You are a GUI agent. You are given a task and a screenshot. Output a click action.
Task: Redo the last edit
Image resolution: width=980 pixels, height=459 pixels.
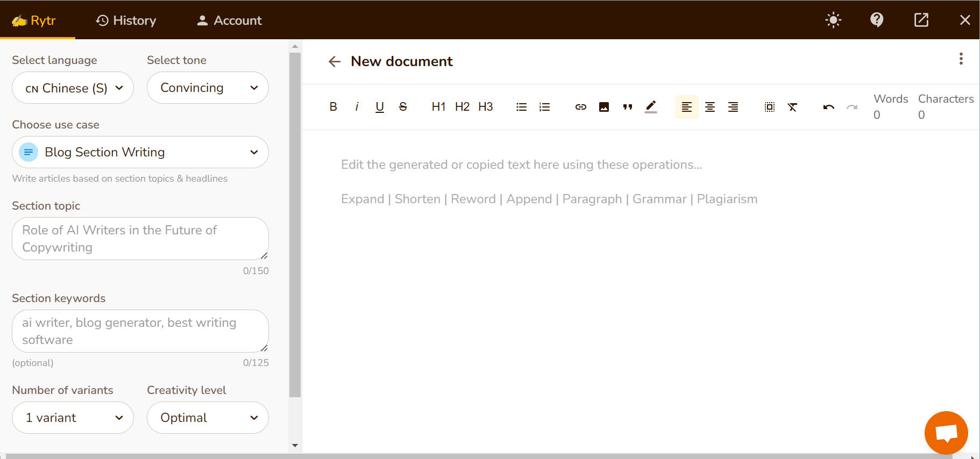click(x=852, y=107)
